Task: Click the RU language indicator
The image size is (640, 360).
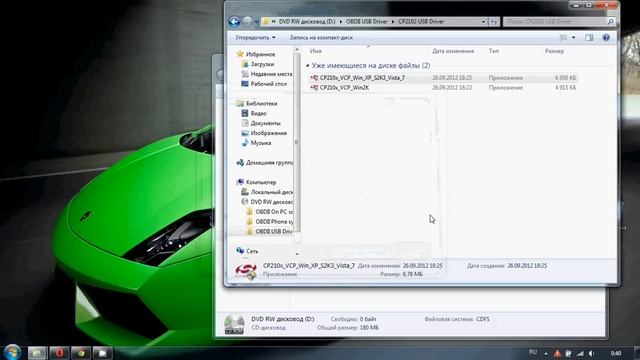Action: click(533, 352)
